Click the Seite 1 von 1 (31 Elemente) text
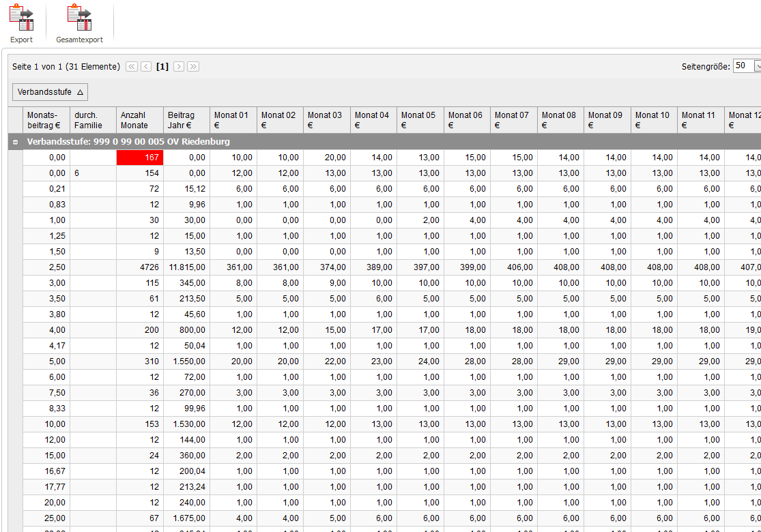The image size is (761, 532). [66, 66]
